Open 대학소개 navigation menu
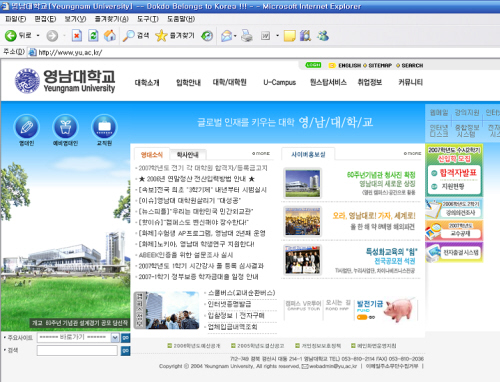Screen dimensions: 500x382 coord(147,82)
